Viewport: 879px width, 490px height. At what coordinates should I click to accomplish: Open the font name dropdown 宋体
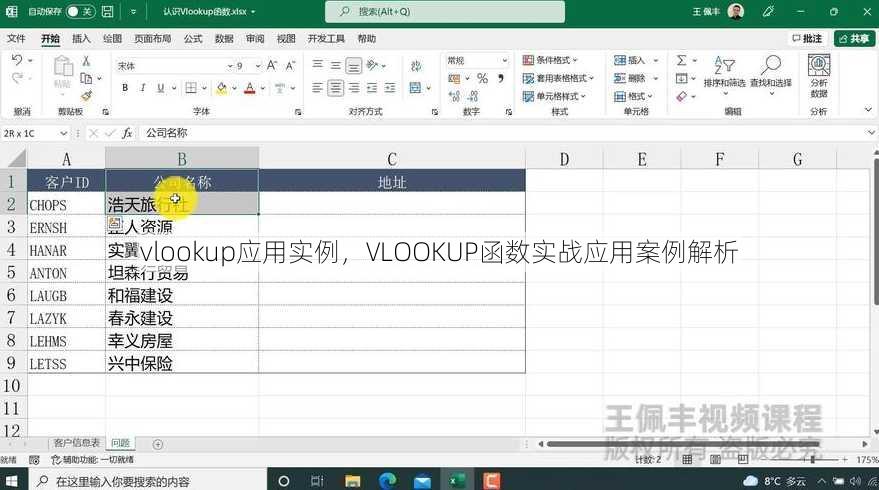(x=230, y=66)
